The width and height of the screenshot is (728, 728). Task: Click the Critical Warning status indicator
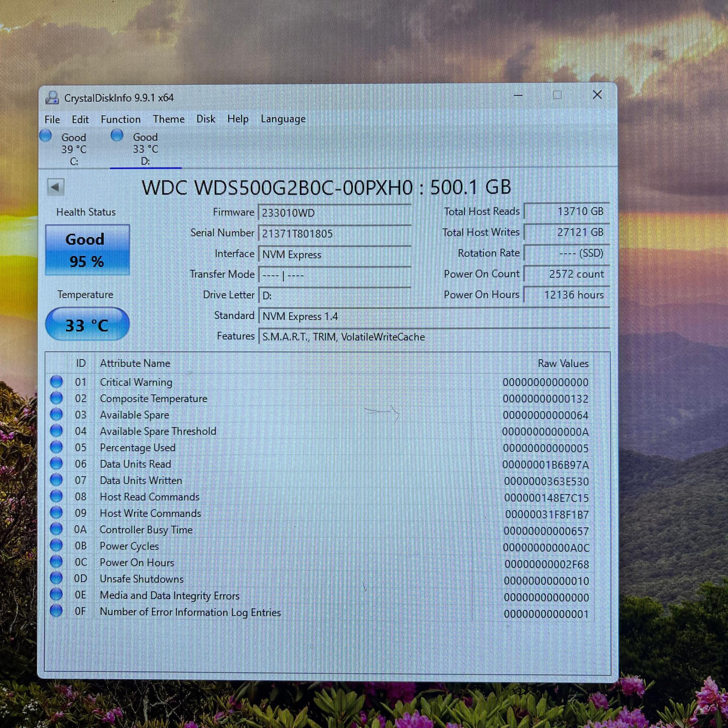click(57, 381)
